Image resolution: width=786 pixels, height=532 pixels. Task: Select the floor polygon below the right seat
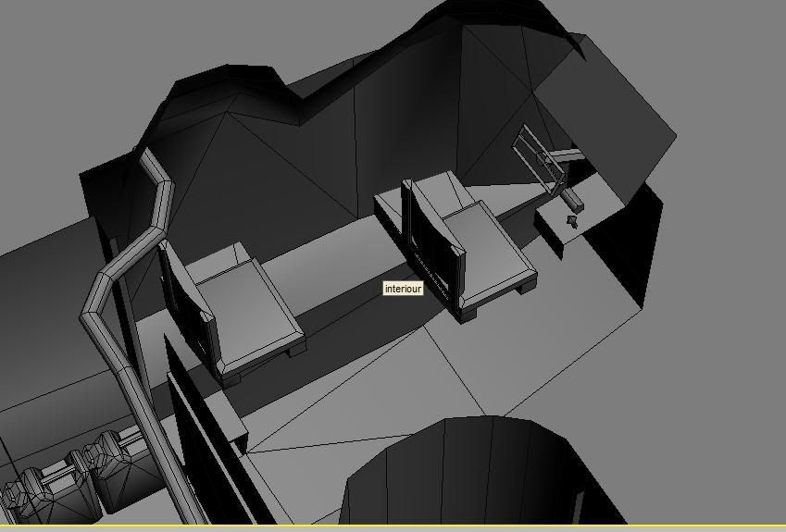pos(518,352)
